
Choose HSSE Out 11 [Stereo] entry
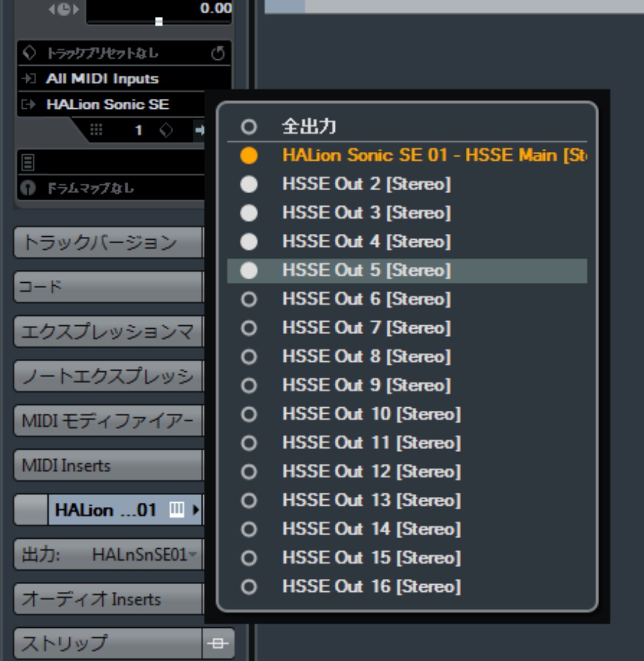[x=407, y=443]
